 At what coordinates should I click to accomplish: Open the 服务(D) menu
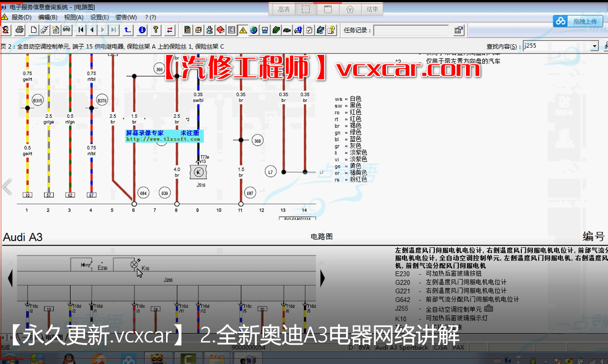21,17
